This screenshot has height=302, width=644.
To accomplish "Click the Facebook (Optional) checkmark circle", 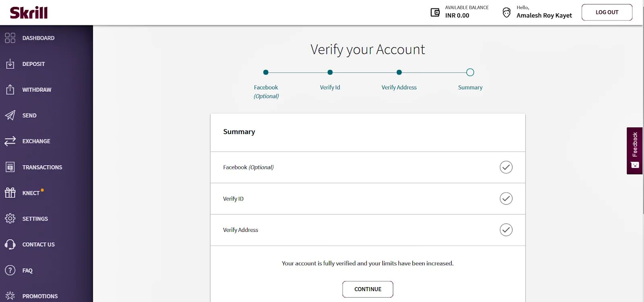I will tap(506, 167).
